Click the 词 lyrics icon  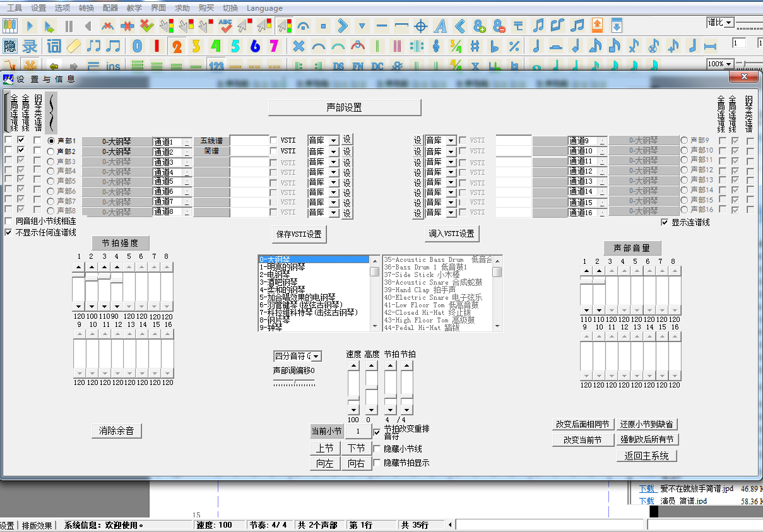pyautogui.click(x=54, y=46)
